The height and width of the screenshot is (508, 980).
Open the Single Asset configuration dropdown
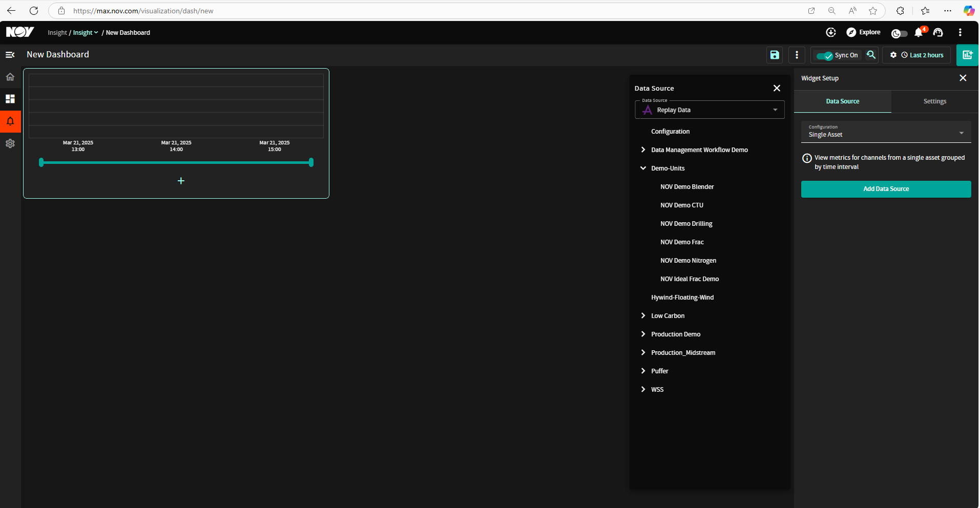click(x=886, y=132)
